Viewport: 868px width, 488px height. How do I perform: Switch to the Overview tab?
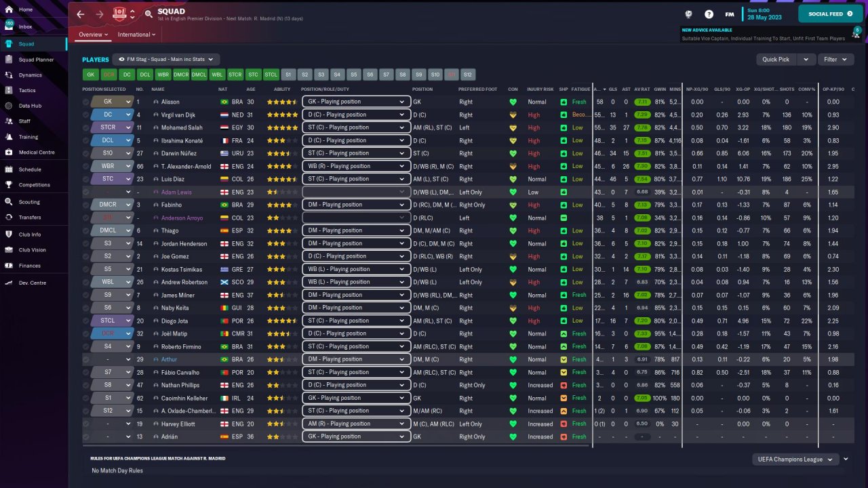93,35
